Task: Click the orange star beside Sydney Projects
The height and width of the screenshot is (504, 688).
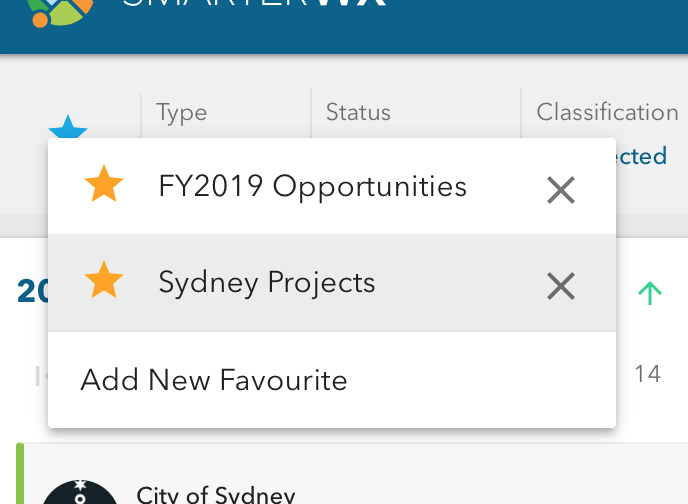Action: pos(104,280)
